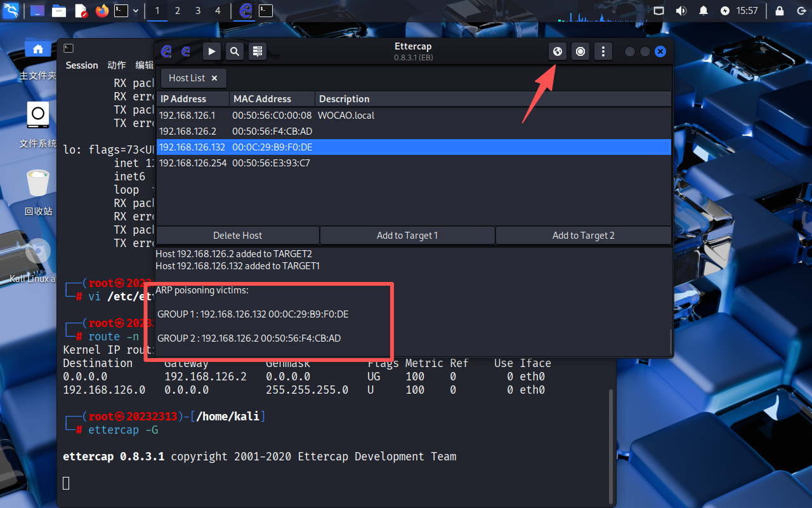Open the text editor panel launcher

pos(81,11)
